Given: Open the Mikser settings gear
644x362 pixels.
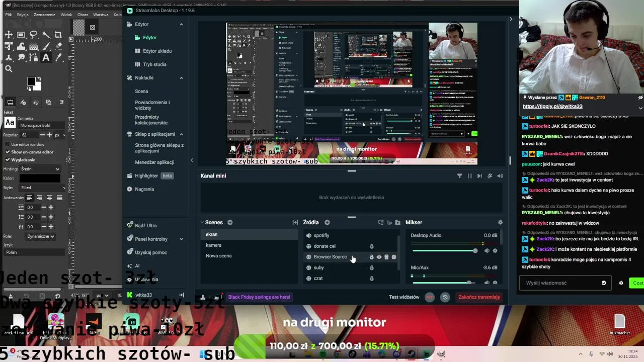Looking at the screenshot, I should [500, 222].
